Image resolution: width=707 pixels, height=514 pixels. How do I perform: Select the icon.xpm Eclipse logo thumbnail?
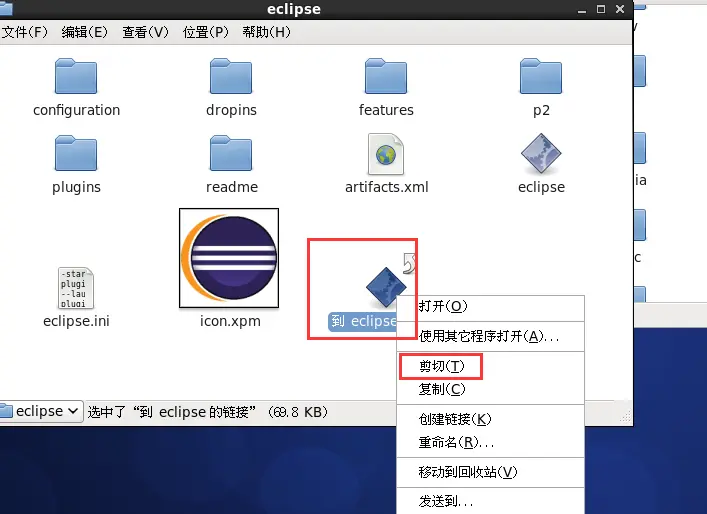pyautogui.click(x=229, y=258)
